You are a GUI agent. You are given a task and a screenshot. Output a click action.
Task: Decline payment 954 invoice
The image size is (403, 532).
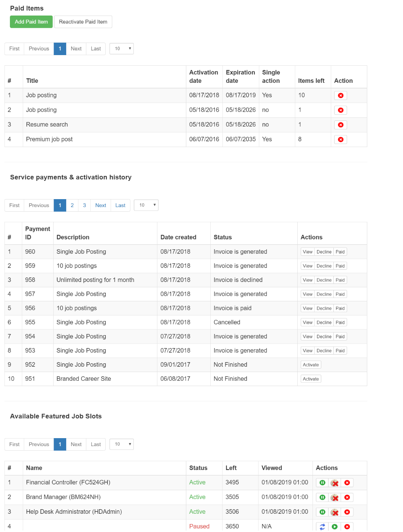324,337
